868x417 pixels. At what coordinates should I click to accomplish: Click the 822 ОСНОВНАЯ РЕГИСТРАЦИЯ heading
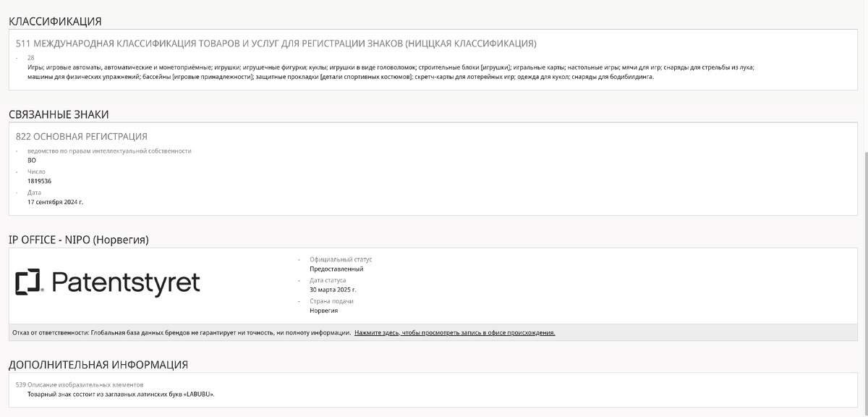click(81, 136)
